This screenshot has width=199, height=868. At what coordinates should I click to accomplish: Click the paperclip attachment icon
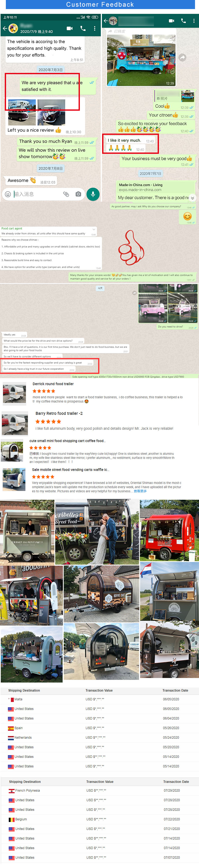[66, 194]
